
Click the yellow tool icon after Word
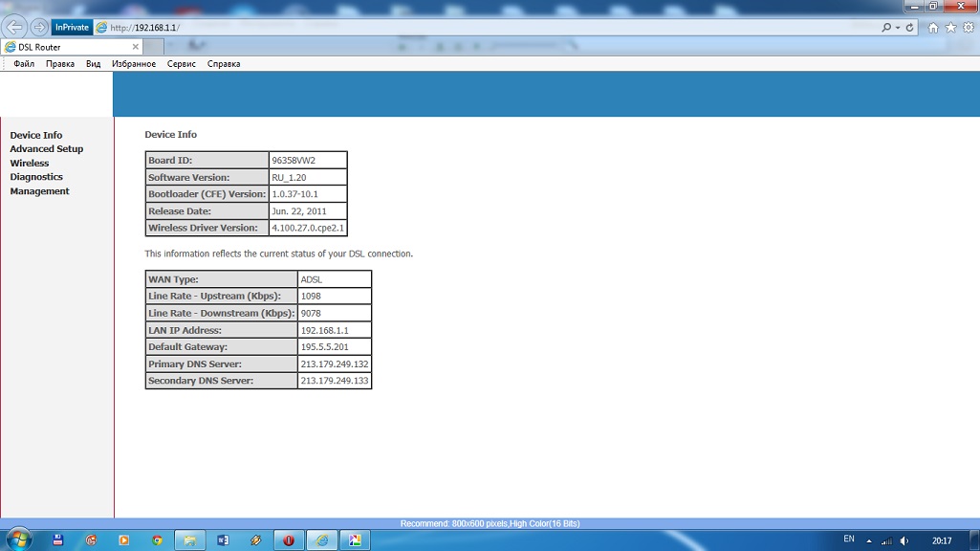[256, 540]
